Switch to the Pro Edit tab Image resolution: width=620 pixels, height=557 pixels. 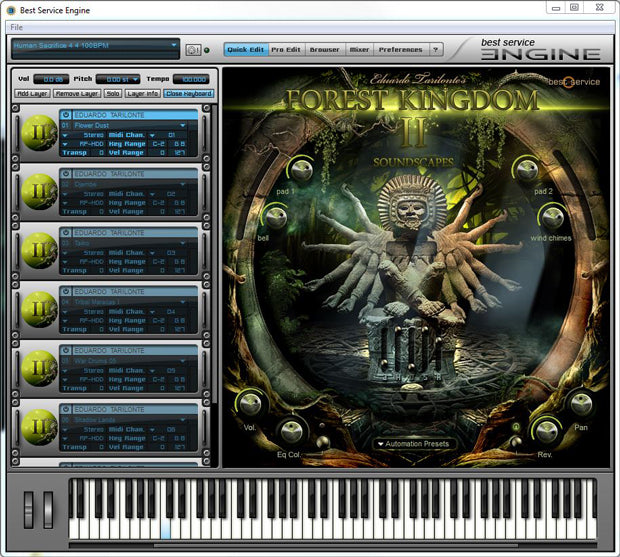(287, 49)
